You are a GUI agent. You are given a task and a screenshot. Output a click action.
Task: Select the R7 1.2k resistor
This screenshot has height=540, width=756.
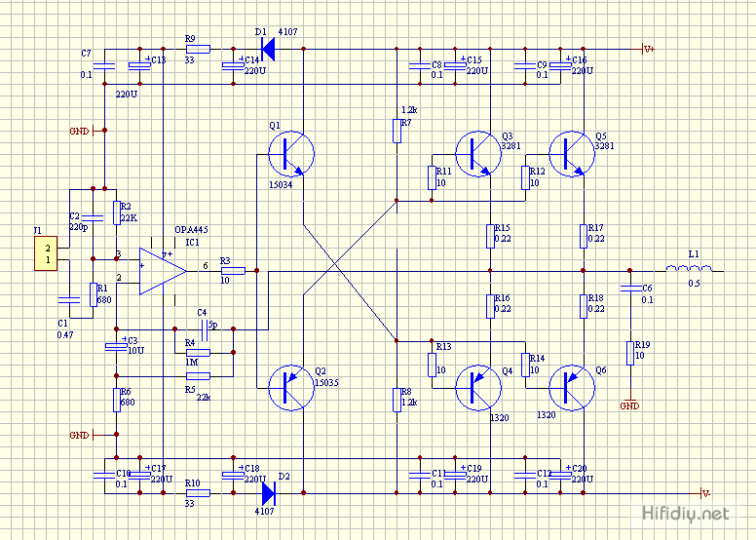tap(397, 131)
